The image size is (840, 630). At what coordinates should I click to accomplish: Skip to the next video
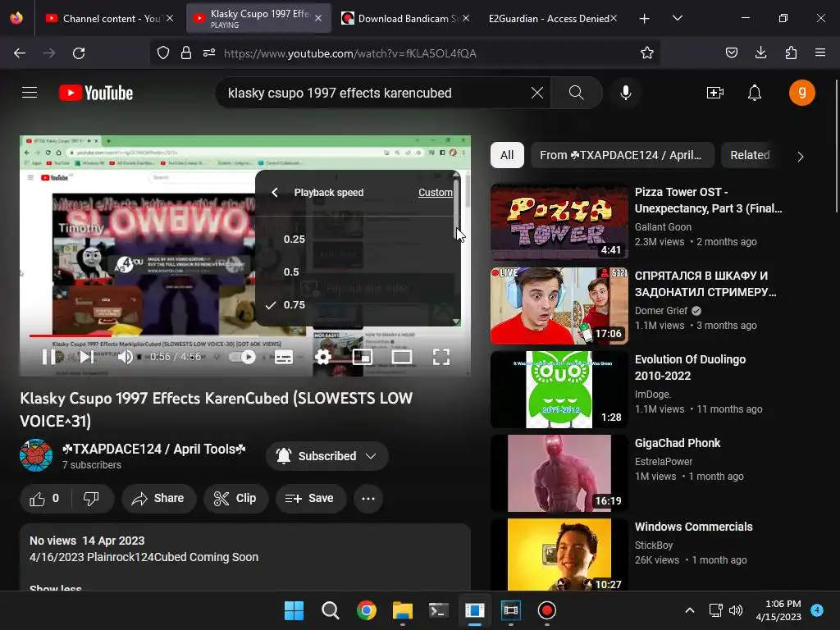pyautogui.click(x=87, y=357)
